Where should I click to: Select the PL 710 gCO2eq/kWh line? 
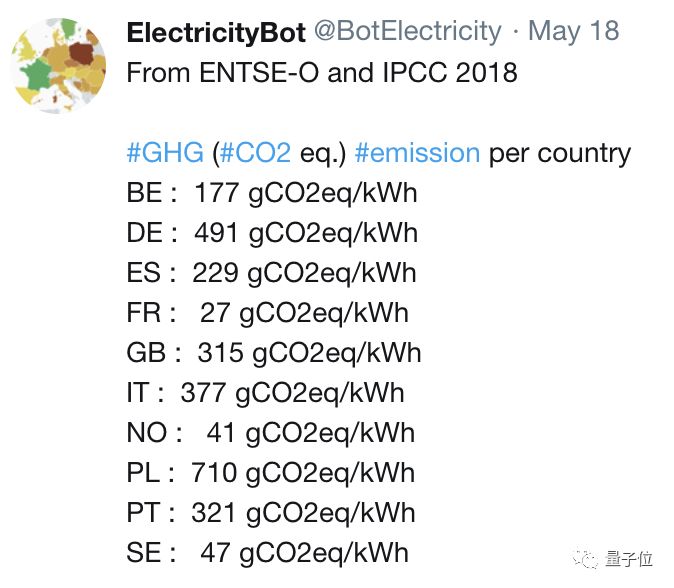point(272,473)
